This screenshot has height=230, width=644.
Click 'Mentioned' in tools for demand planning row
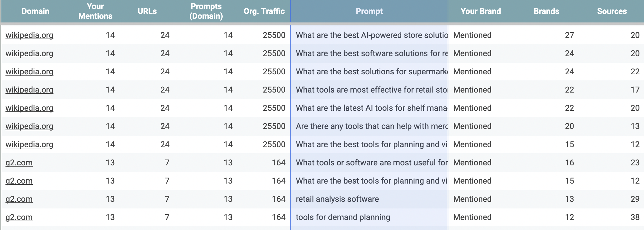click(x=472, y=217)
